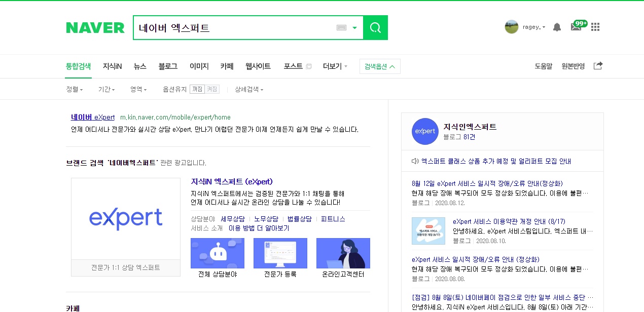Open the 정렬 dropdown

pos(74,89)
